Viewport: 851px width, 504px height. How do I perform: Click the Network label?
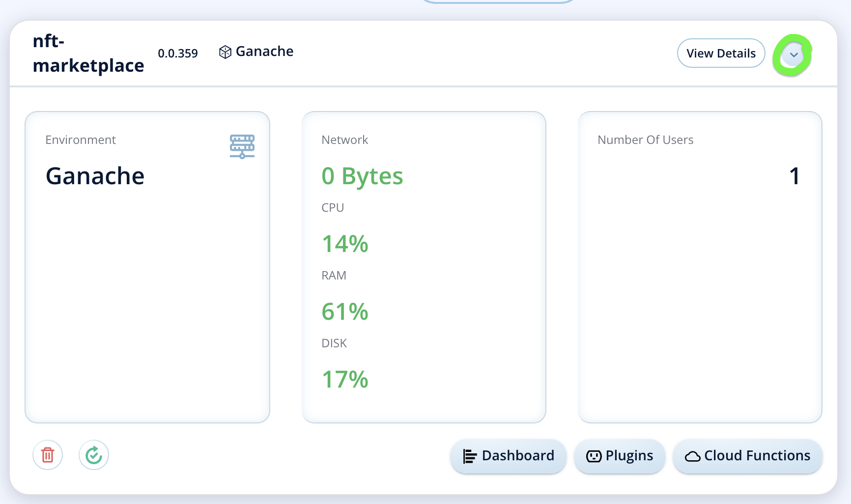[x=345, y=140]
